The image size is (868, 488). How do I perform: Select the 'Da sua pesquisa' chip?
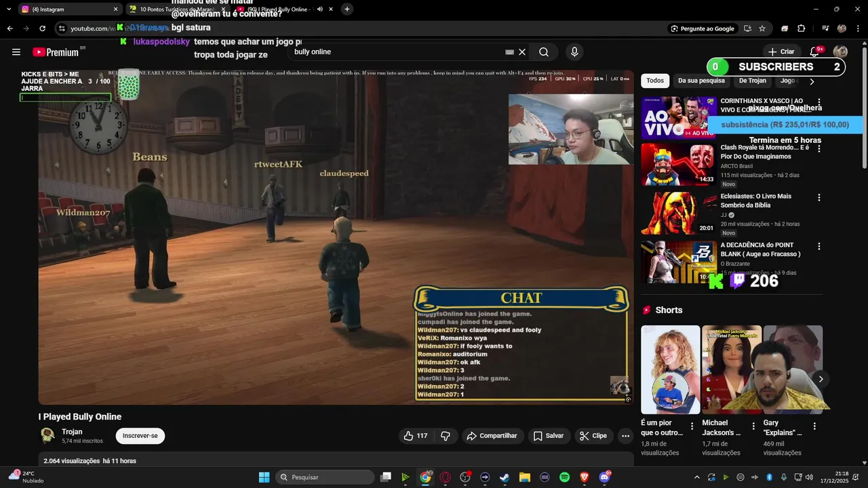(x=701, y=81)
